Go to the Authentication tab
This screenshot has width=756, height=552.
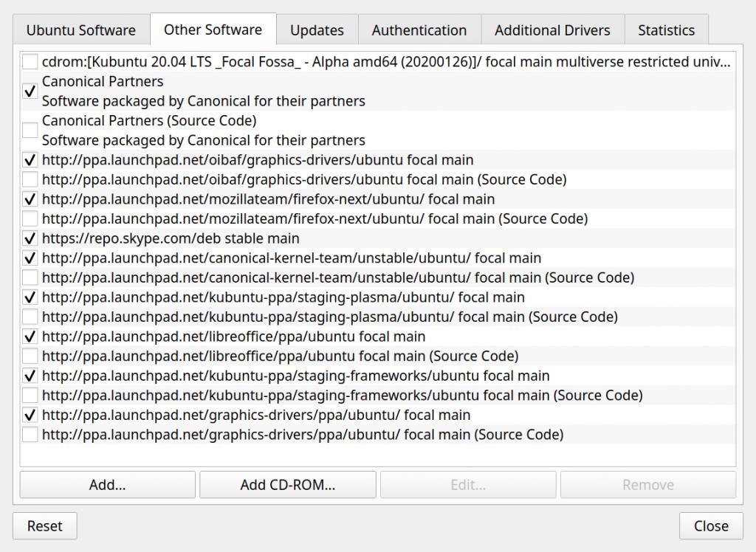pos(419,30)
